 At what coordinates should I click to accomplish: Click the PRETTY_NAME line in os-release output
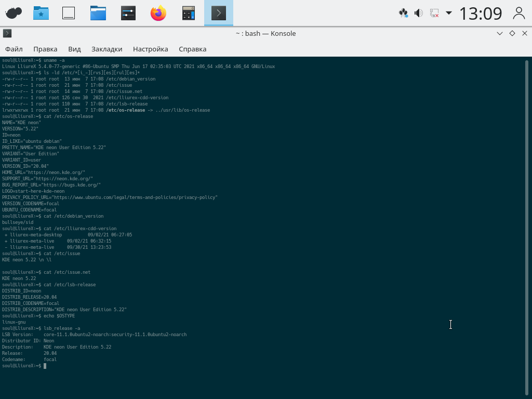click(x=54, y=147)
